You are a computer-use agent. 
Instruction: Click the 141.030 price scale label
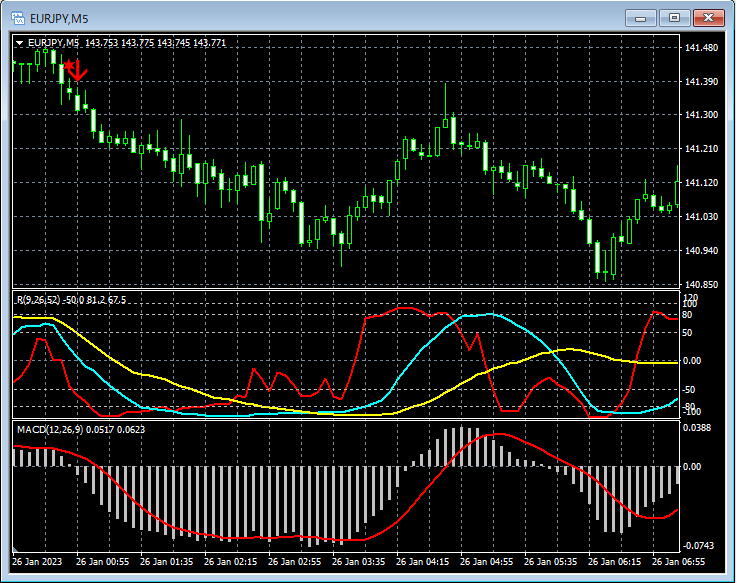click(x=702, y=216)
